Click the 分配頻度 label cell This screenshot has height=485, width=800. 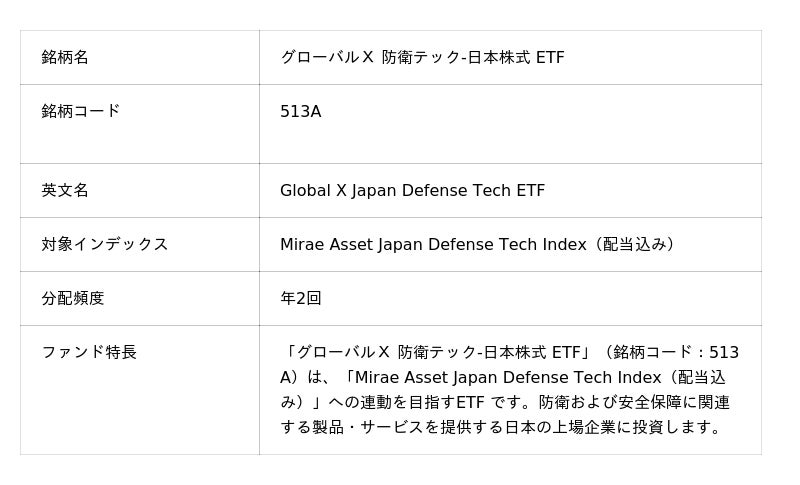pyautogui.click(x=73, y=298)
